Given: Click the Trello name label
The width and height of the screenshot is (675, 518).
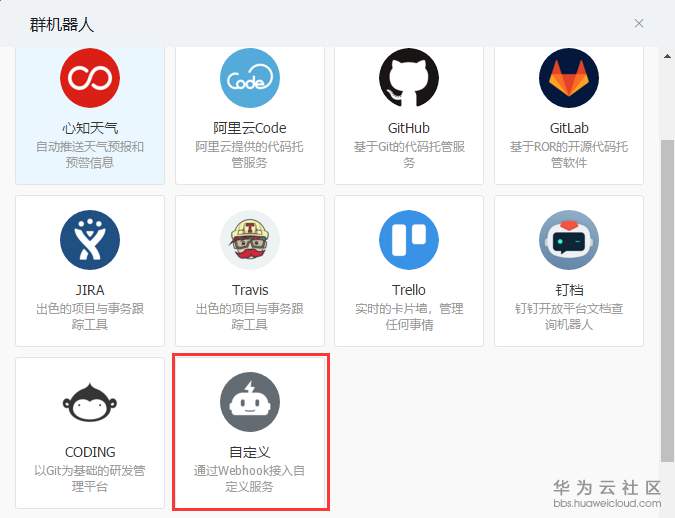Looking at the screenshot, I should 409,290.
